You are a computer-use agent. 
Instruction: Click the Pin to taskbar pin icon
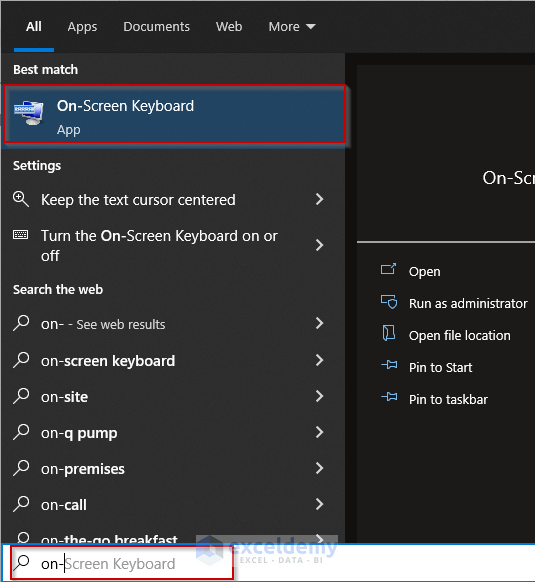[x=389, y=398]
